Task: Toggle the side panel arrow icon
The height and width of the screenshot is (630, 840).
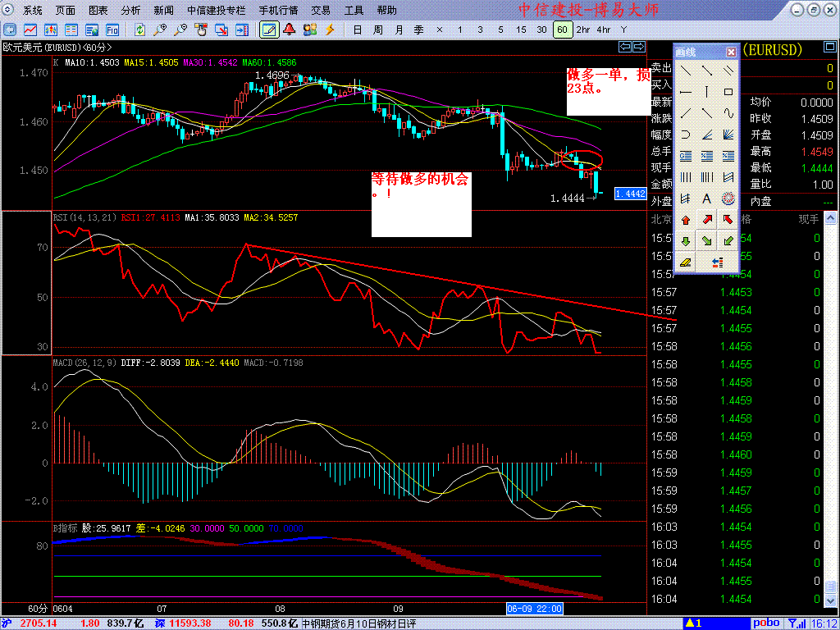Action: 242,30
